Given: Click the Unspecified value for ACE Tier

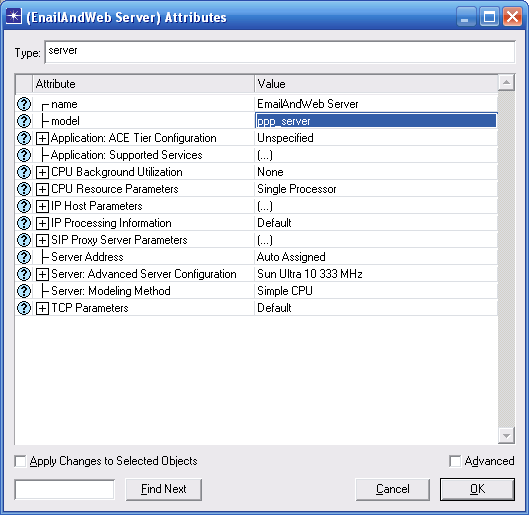Looking at the screenshot, I should tap(376, 138).
